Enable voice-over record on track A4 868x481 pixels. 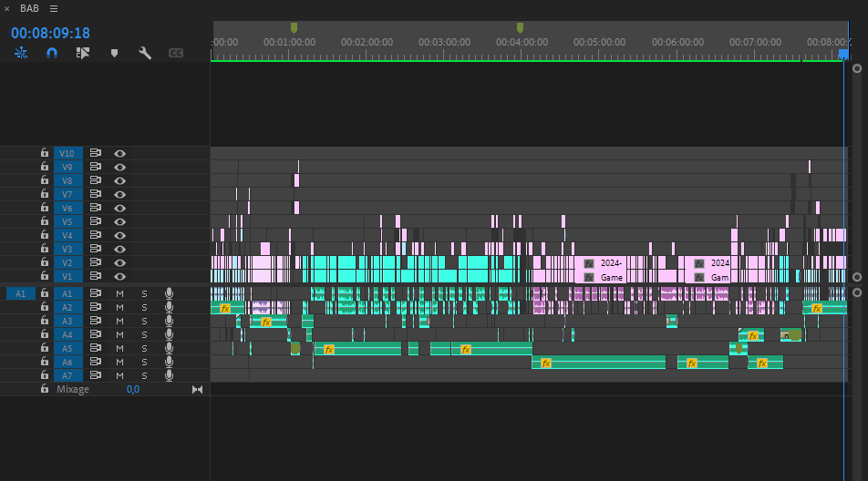tap(169, 334)
